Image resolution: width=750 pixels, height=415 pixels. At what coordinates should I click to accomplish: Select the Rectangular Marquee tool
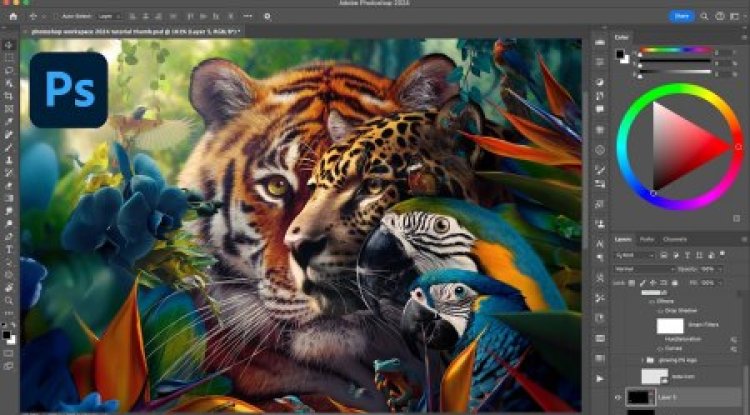9,58
